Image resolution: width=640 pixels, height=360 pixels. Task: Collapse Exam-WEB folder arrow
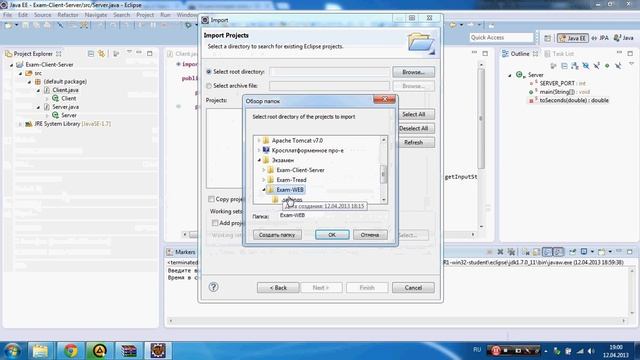[x=264, y=190]
